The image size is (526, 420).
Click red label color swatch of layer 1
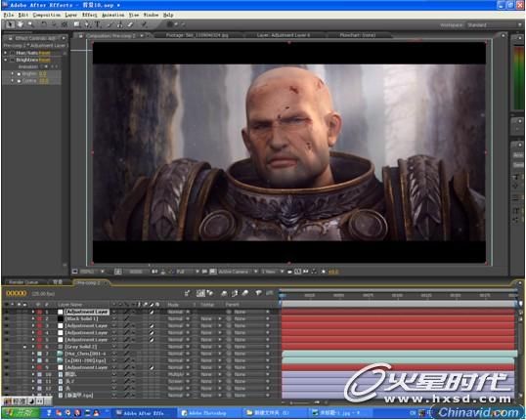(39, 312)
